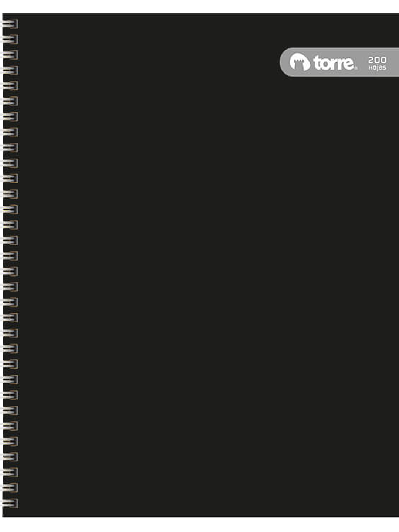Click the letter t in the torre wordmark

[317, 62]
